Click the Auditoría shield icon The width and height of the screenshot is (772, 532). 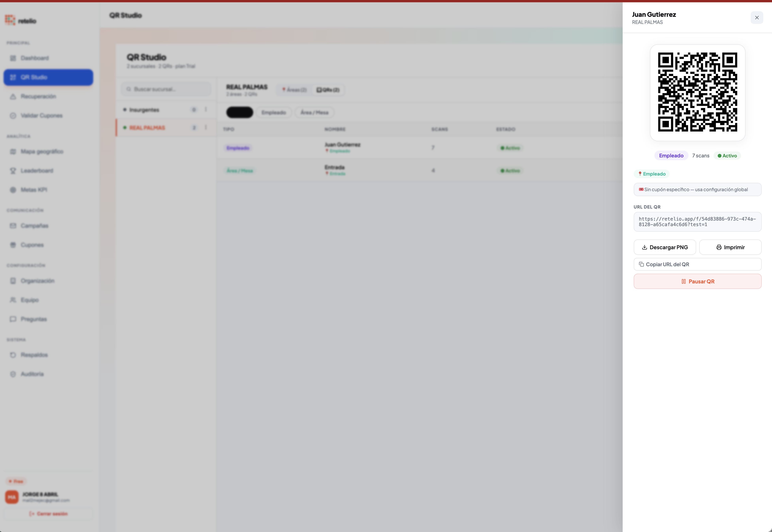coord(13,374)
